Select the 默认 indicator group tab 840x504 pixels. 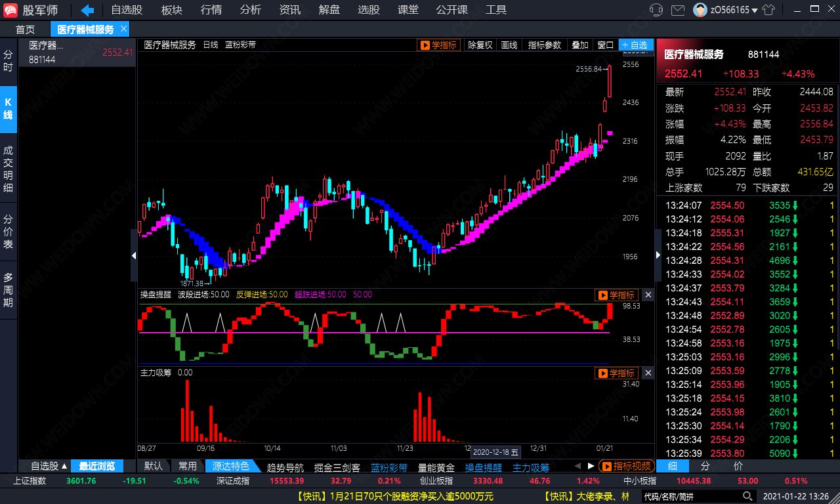(x=154, y=467)
